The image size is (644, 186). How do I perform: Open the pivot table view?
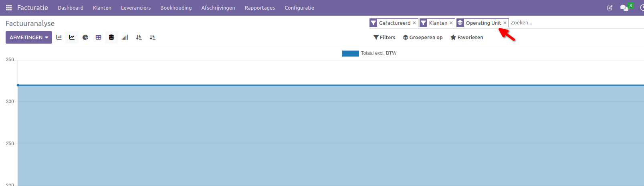99,37
